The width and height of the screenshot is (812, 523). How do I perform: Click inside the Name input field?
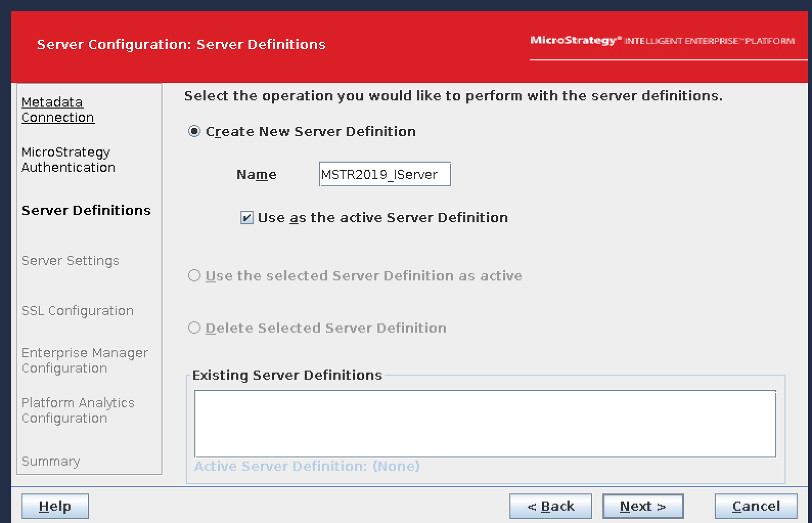(384, 174)
